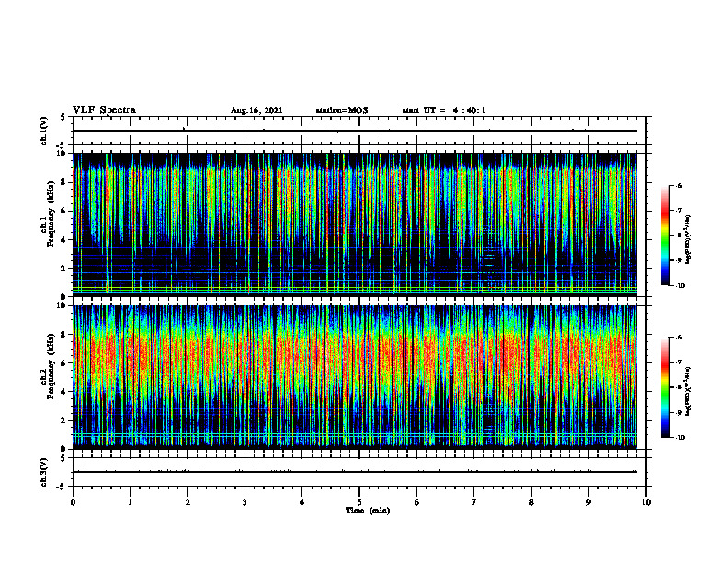Click the "VLF Spectra" plot title
Screen dimensions: 728x563
pos(104,109)
